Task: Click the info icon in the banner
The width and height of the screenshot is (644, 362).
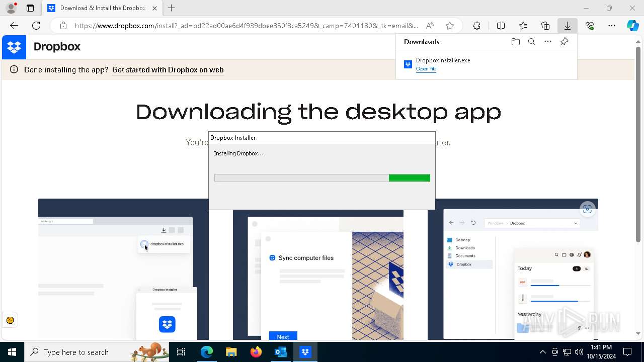Action: point(14,70)
